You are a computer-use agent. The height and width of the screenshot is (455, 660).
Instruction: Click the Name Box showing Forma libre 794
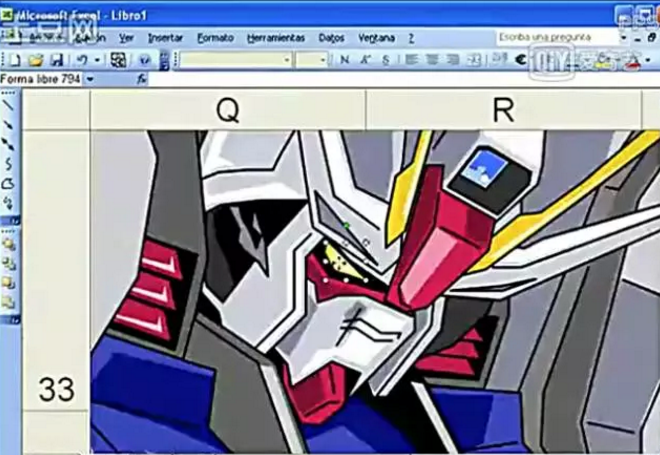tap(41, 79)
